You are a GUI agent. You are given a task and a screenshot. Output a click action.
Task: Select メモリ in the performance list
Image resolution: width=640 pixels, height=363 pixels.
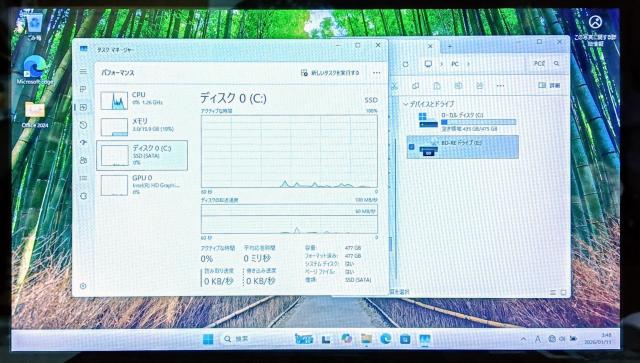click(x=142, y=126)
